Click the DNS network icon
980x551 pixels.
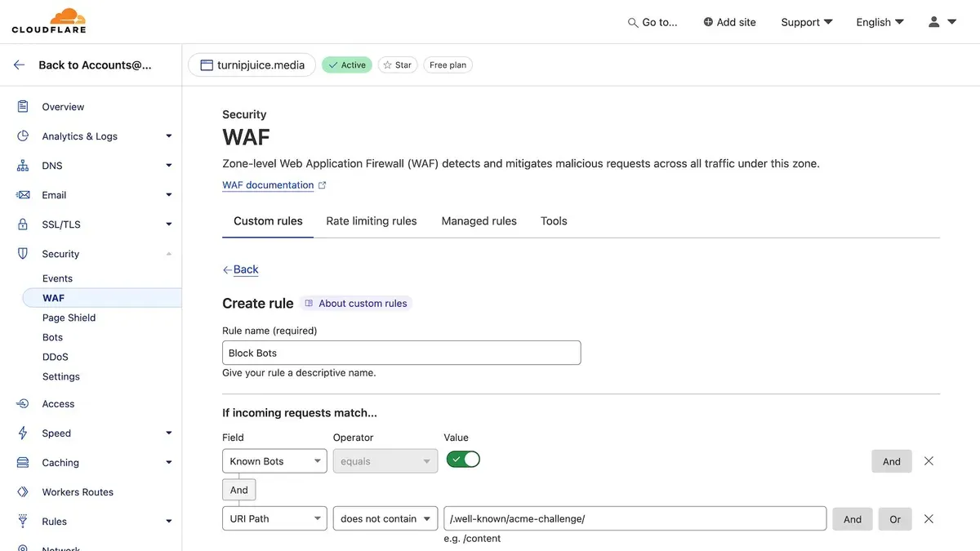(23, 166)
